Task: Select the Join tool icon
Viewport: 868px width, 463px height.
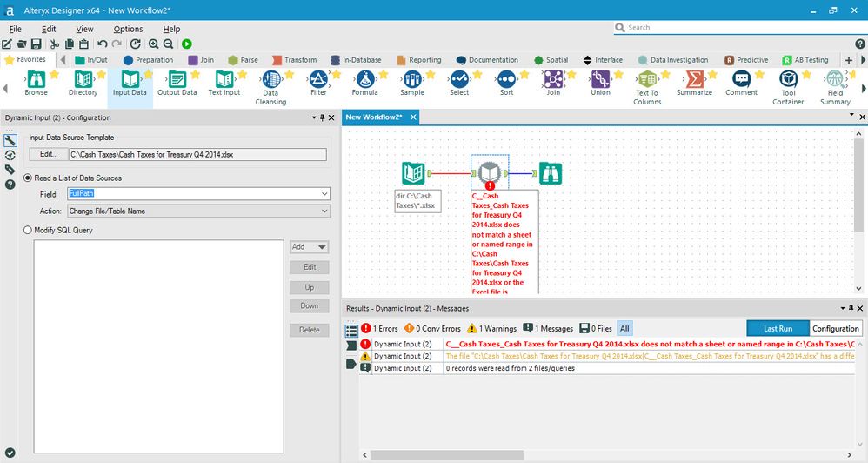Action: pyautogui.click(x=553, y=79)
